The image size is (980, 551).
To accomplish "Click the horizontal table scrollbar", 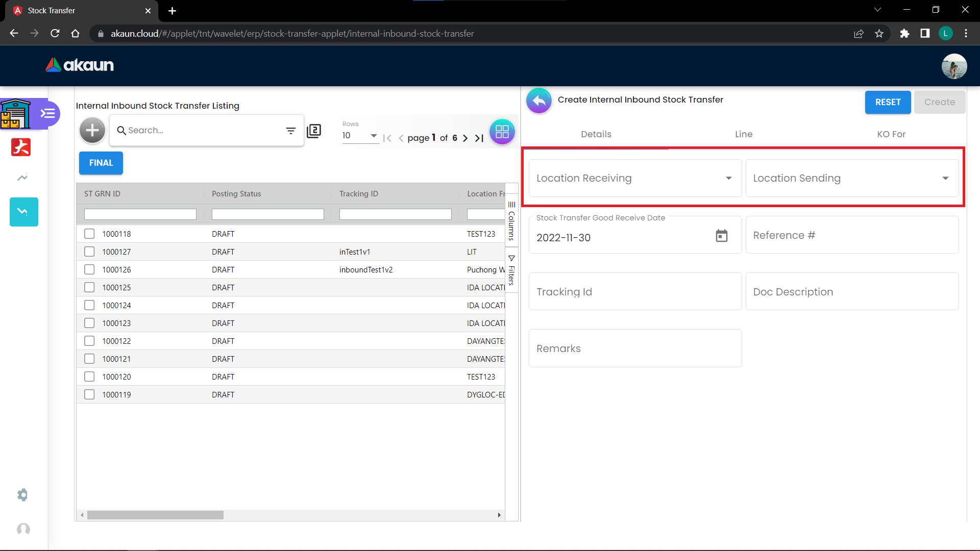I will (155, 515).
